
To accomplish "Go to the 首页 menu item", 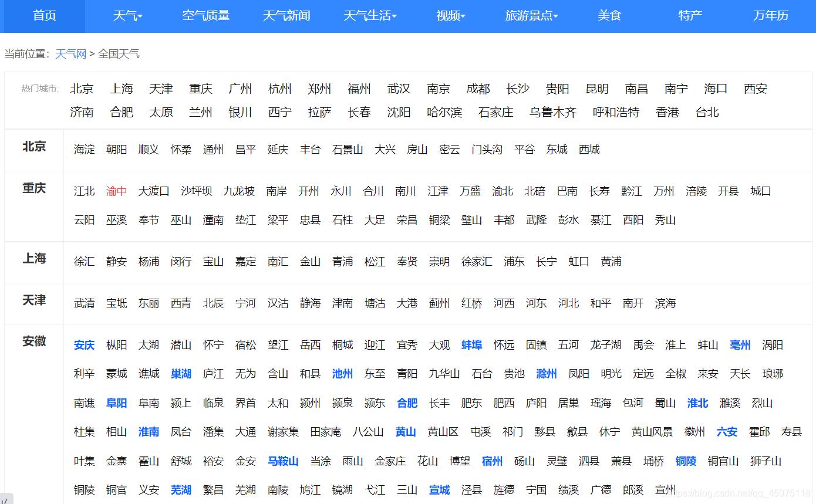I will [x=44, y=16].
